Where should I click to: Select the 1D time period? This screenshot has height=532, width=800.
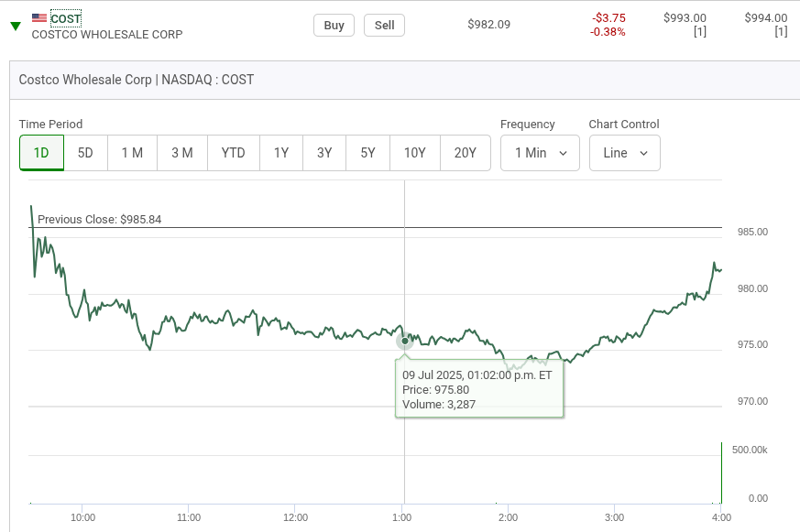41,153
